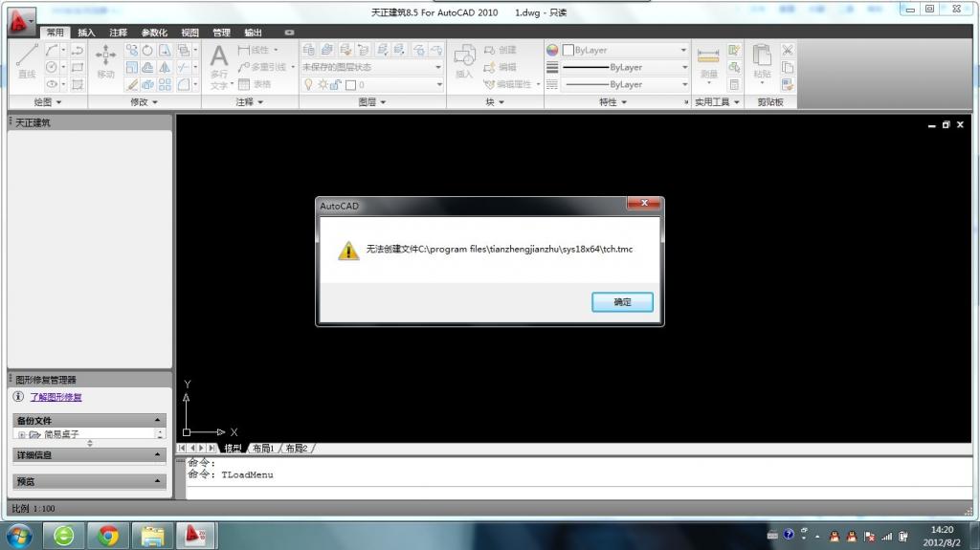Click 确定 in the AutoCAD warning dialog
The height and width of the screenshot is (550, 980).
(622, 302)
